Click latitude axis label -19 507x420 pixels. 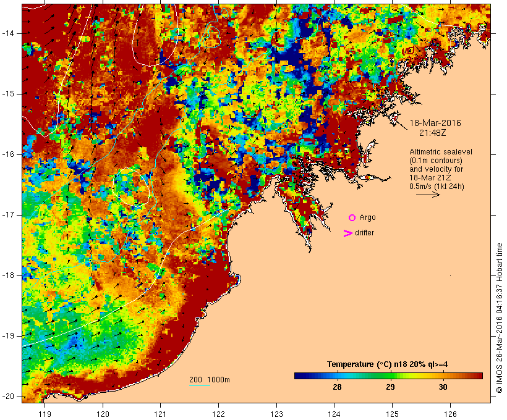pyautogui.click(x=8, y=336)
